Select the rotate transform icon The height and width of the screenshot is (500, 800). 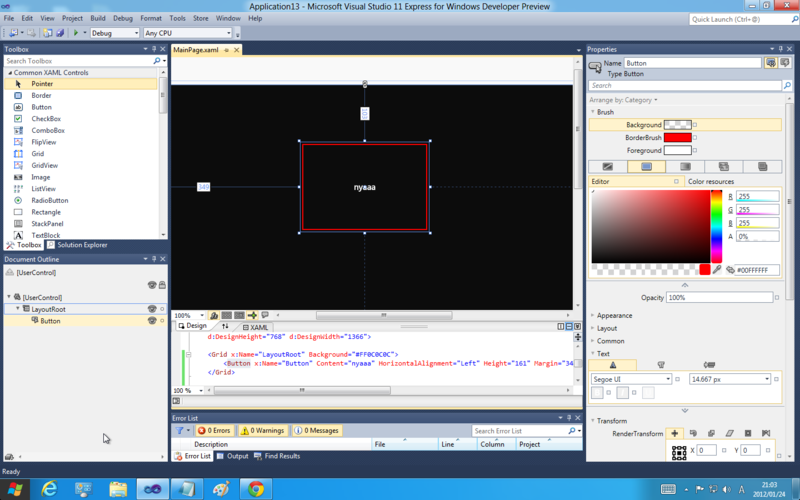[693, 433]
